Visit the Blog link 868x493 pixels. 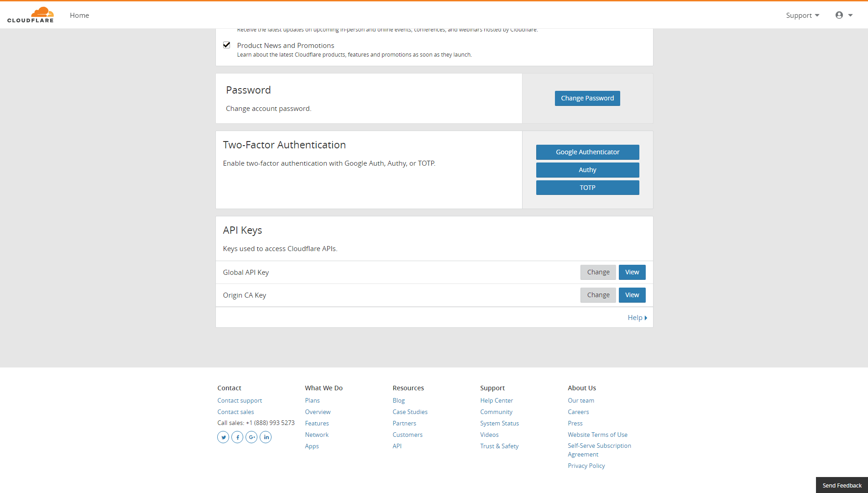coord(398,400)
